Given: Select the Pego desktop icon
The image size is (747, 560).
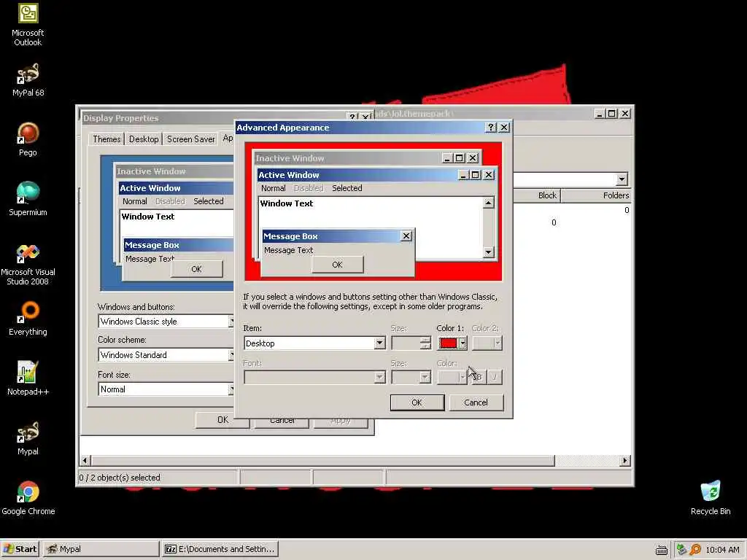Looking at the screenshot, I should point(28,139).
